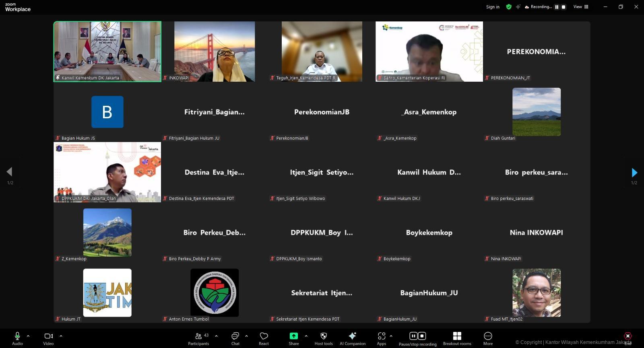
Task: Expand the audio options arrow
Action: coord(28,336)
